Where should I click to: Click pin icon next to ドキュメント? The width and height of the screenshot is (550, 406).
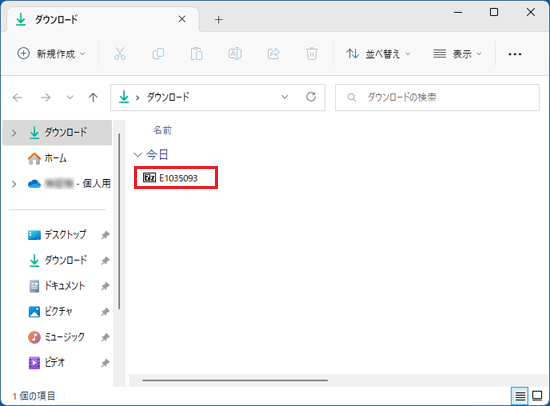tap(105, 286)
